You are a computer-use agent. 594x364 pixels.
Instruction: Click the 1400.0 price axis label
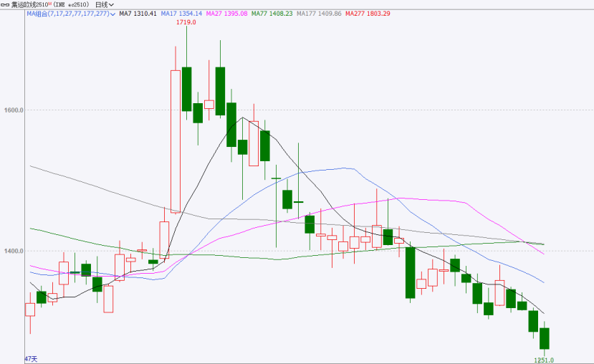14,251
